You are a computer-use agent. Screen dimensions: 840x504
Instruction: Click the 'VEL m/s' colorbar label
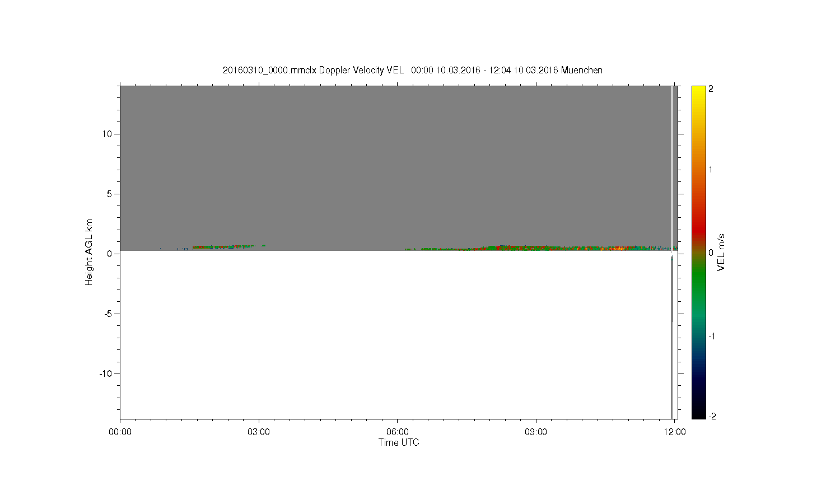tap(721, 252)
